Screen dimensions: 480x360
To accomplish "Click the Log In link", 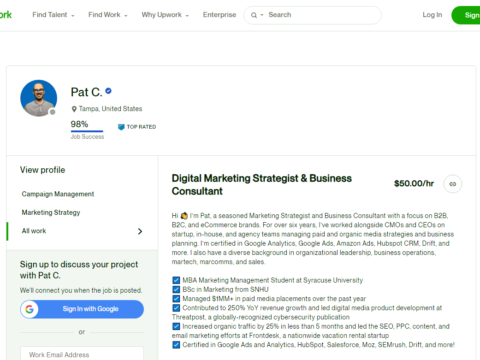I will click(x=432, y=15).
